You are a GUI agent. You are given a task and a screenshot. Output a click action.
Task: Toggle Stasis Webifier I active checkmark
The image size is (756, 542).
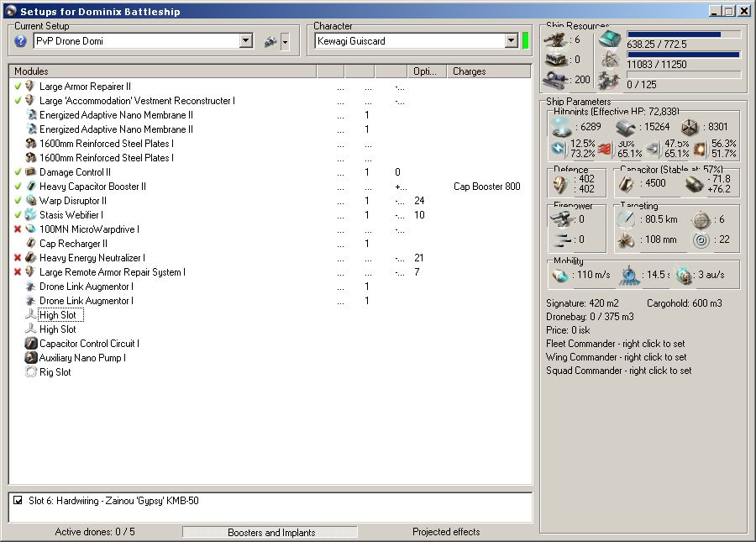[x=18, y=215]
